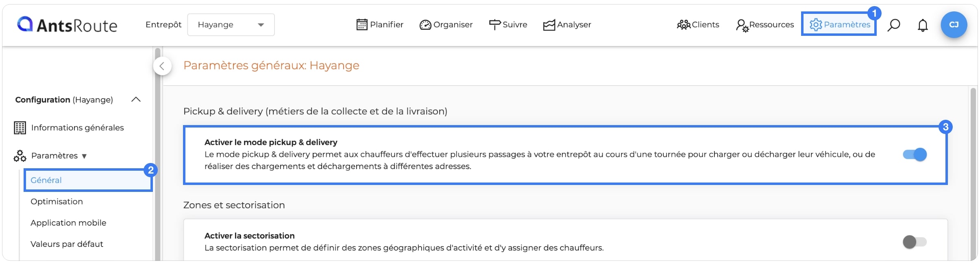This screenshot has width=980, height=264.
Task: Open the Planifier menu
Action: coord(380,25)
